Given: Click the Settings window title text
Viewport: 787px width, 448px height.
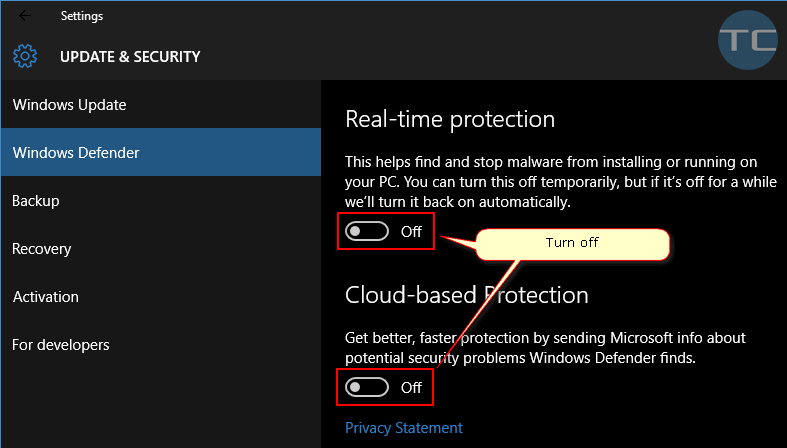Looking at the screenshot, I should [x=82, y=16].
